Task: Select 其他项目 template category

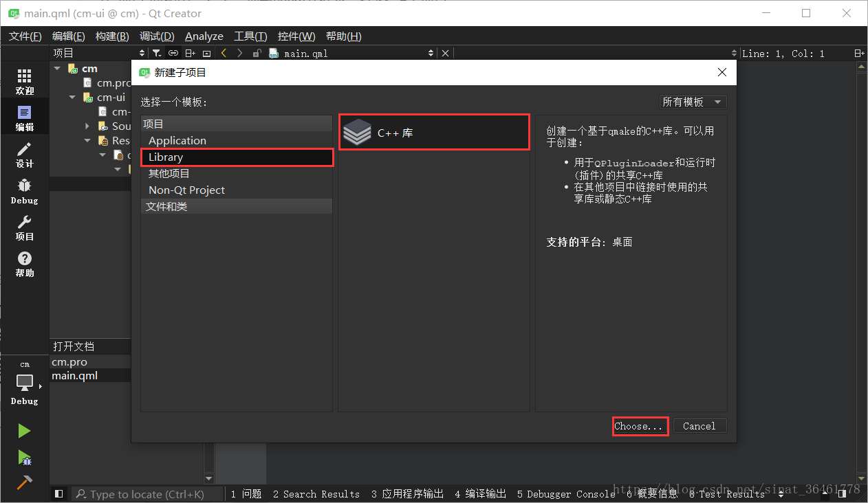Action: (237, 174)
